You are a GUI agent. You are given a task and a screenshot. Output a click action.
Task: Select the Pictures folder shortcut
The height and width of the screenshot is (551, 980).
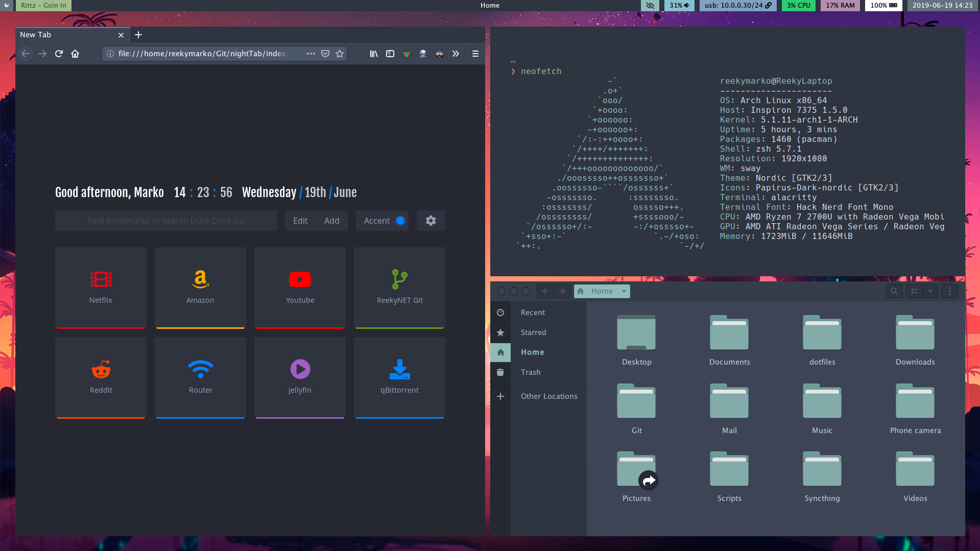point(636,477)
